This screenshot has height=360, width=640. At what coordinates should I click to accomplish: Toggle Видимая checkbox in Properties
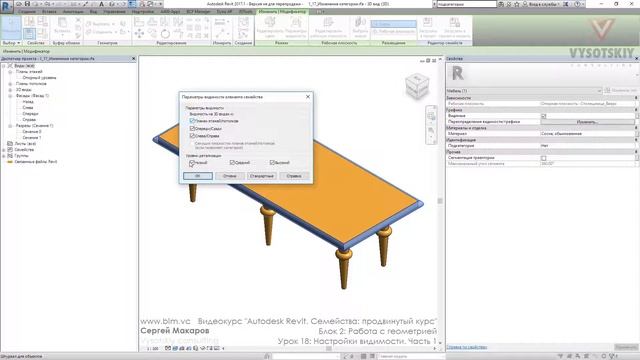click(543, 116)
